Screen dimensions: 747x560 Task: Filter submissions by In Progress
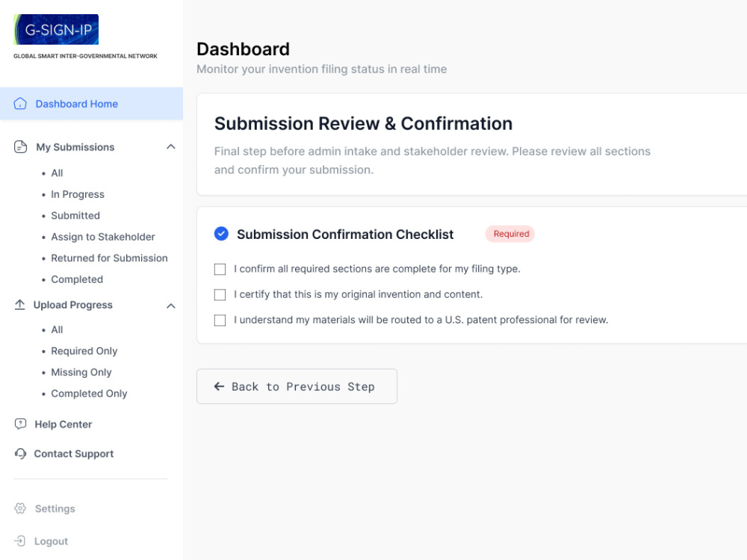click(x=78, y=194)
